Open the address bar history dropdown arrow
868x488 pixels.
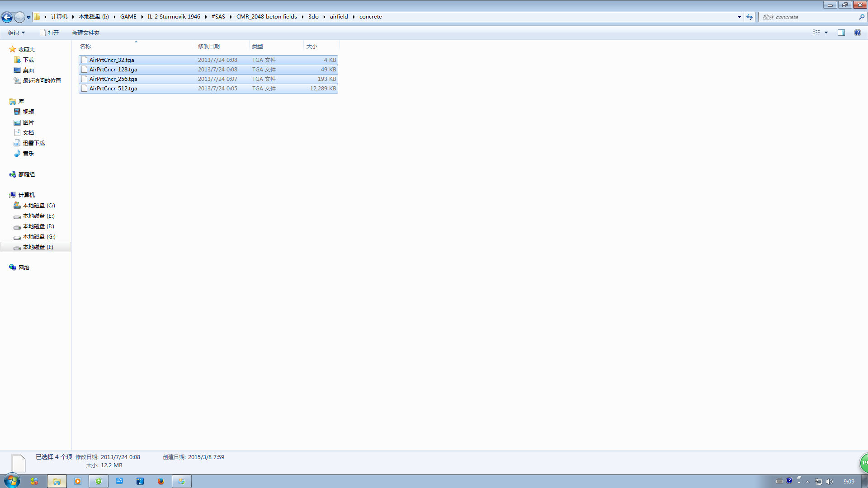[739, 17]
